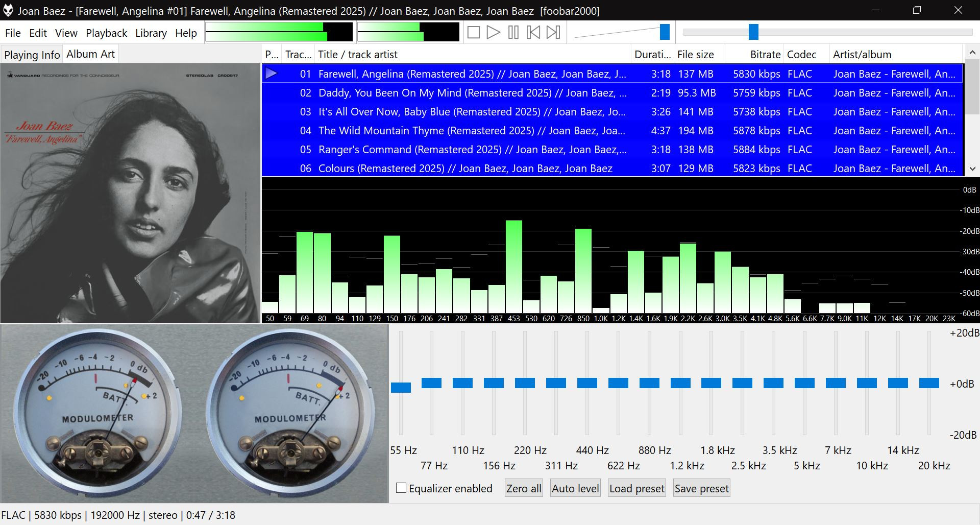
Task: Click the Auto level button
Action: tap(575, 489)
